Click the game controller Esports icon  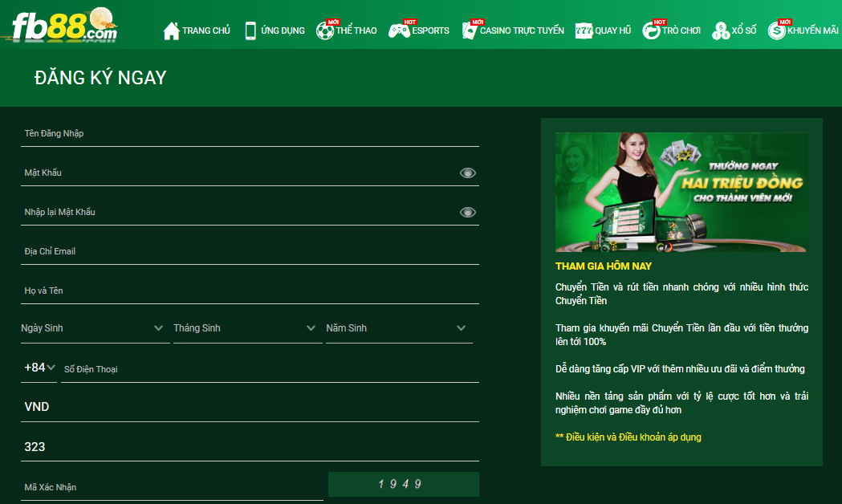click(399, 30)
